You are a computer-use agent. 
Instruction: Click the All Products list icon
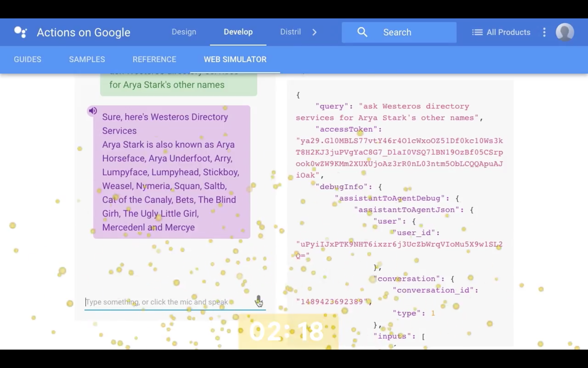tap(477, 32)
